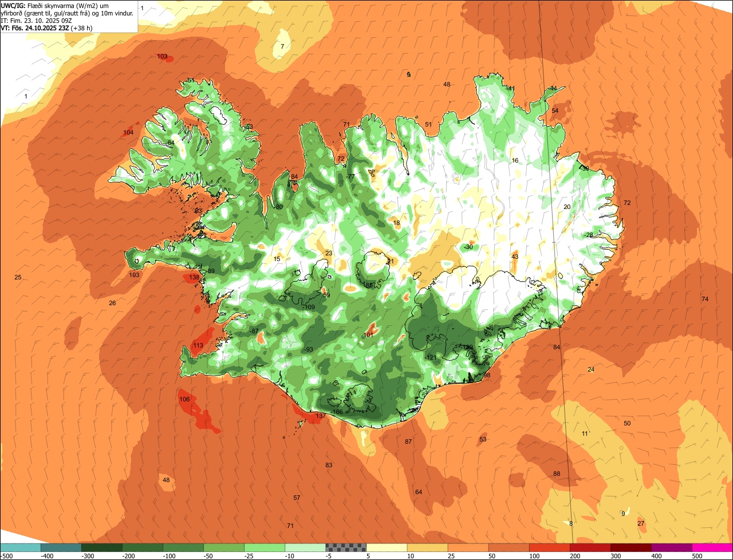Click the map value '74' off the east coast
This screenshot has width=733, height=560.
pyautogui.click(x=705, y=299)
